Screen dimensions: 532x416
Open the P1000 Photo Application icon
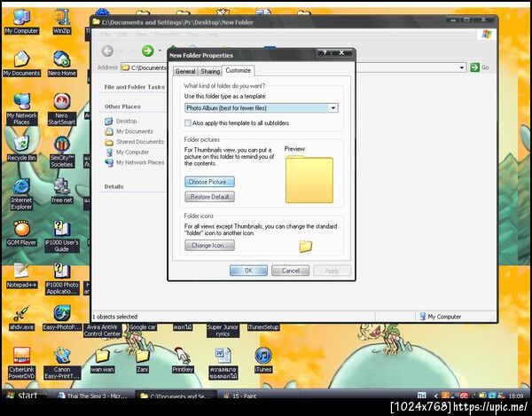click(61, 279)
